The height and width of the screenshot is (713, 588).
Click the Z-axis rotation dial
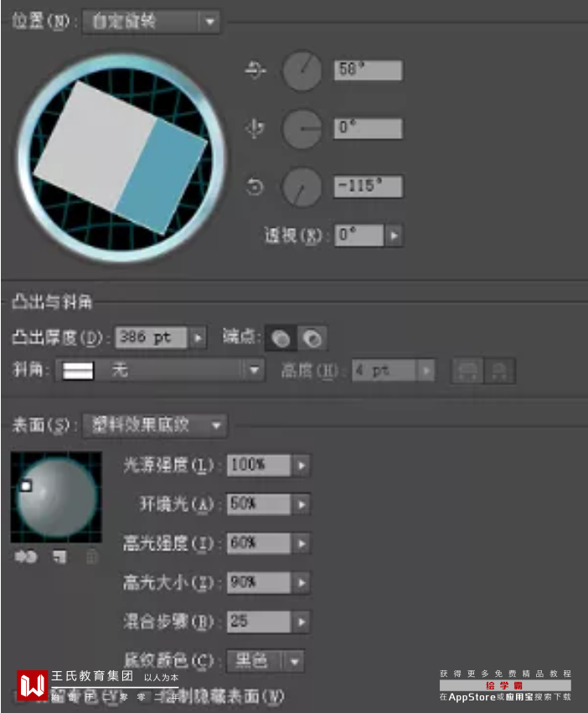[x=302, y=187]
